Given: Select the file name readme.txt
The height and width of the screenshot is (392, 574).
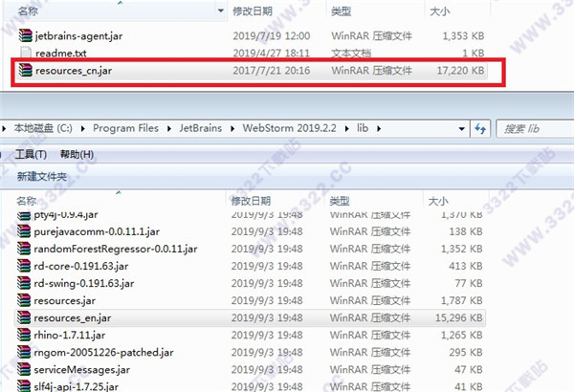Looking at the screenshot, I should coord(61,54).
